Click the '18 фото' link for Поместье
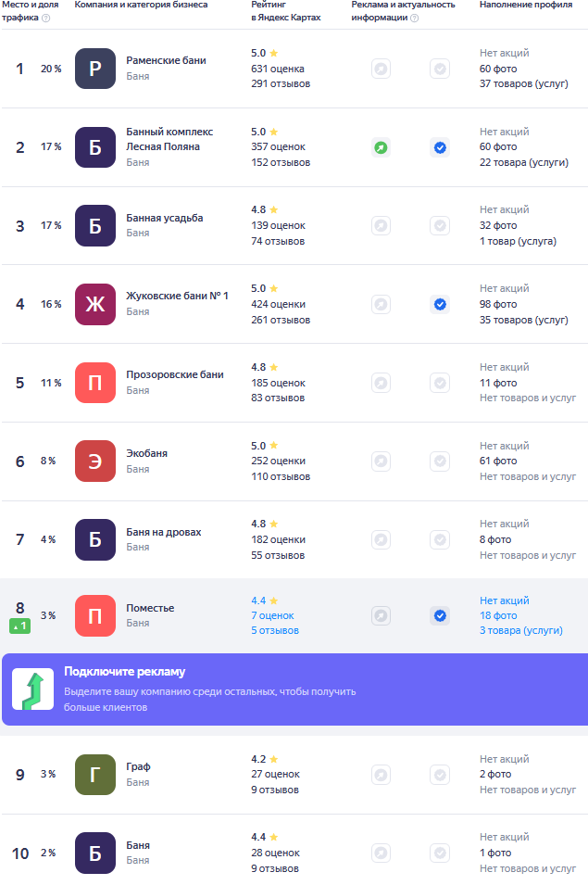The width and height of the screenshot is (588, 885). [x=498, y=615]
